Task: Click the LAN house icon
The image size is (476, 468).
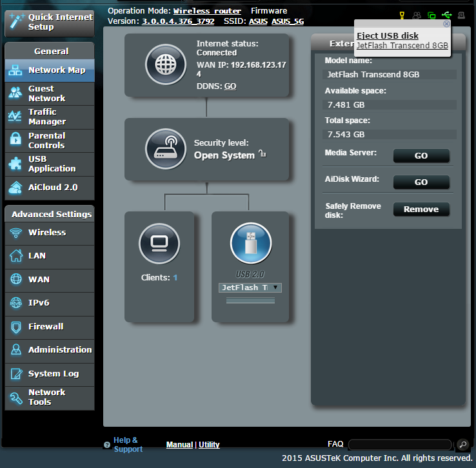Action: coord(16,255)
